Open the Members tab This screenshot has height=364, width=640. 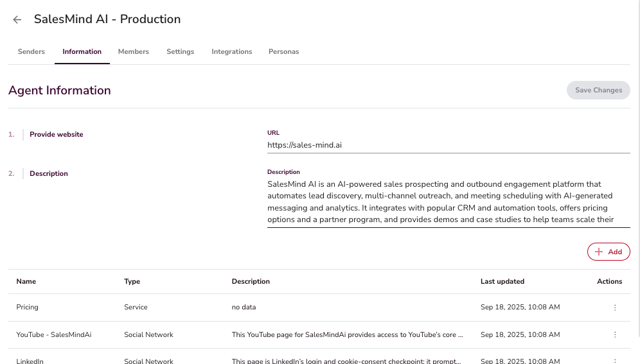(134, 51)
